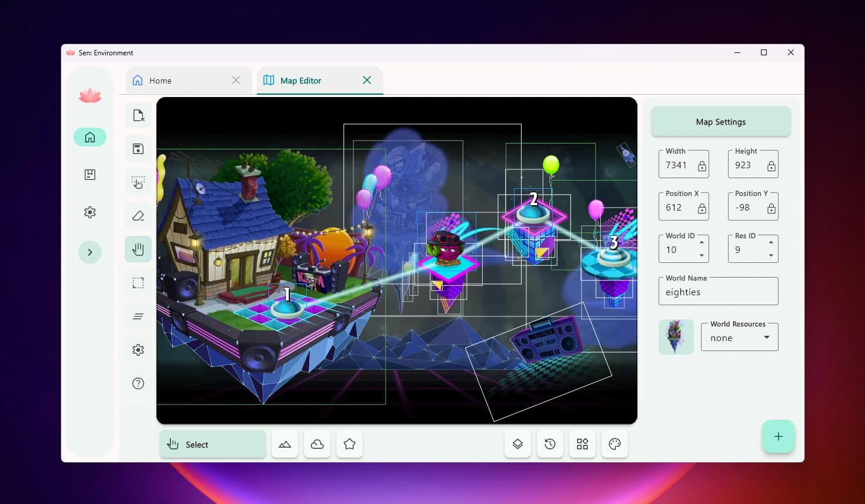Screen dimensions: 865x504
Task: Open sidebar settings gear
Action: pyautogui.click(x=90, y=212)
